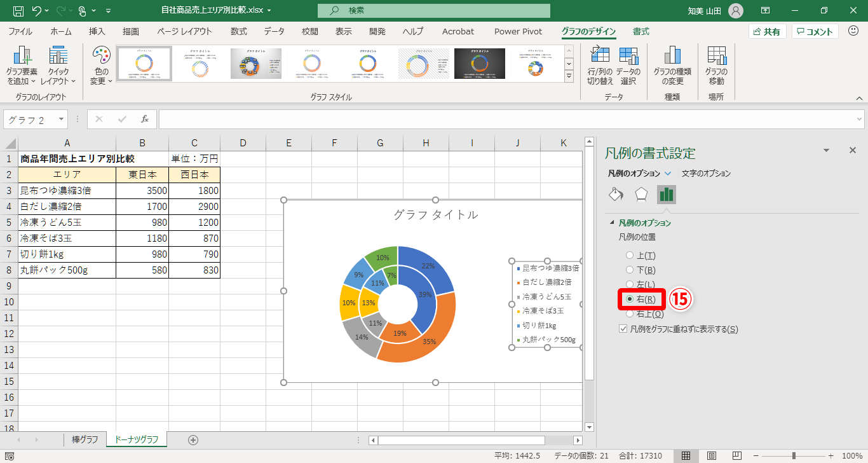The image size is (868, 463).
Task: Click 行/列の切り替え (Switch Row/Column)
Action: (x=600, y=66)
